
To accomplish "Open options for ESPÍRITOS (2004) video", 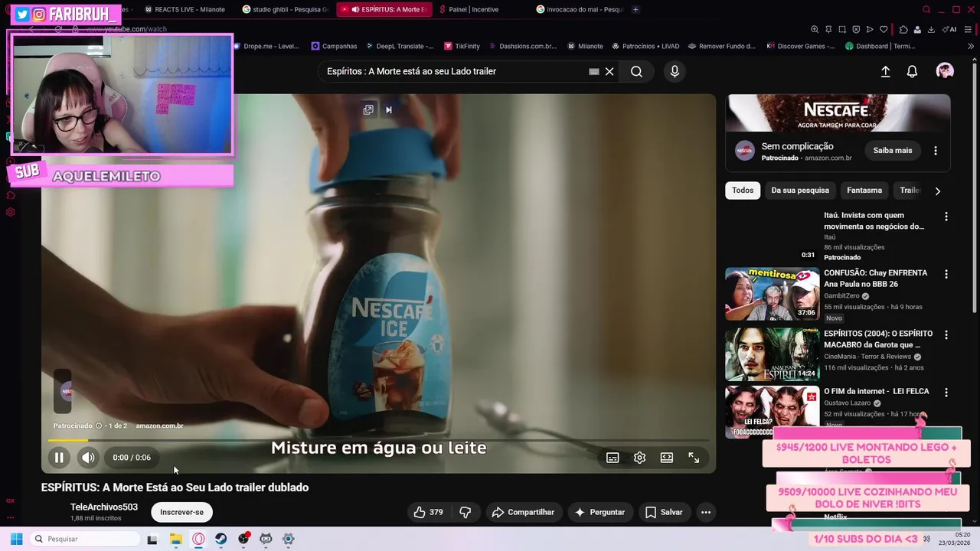I will tap(946, 335).
